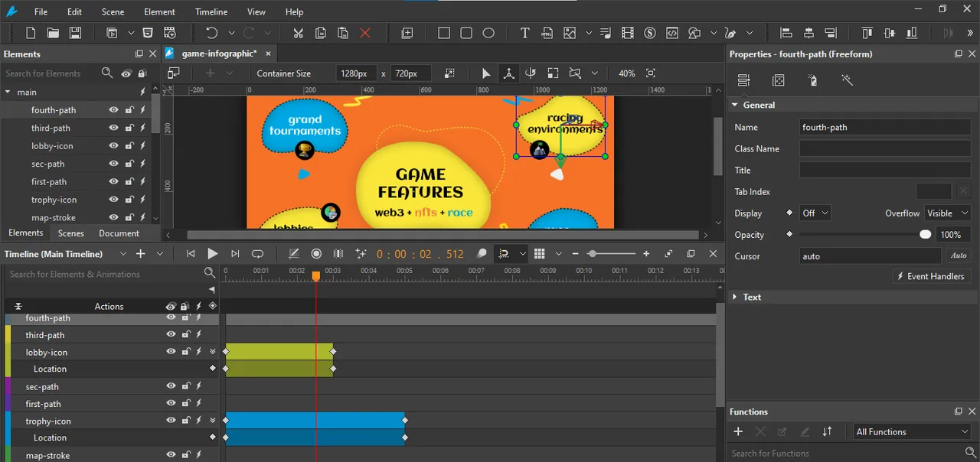Toggle lock on map-stroke in timeline

click(x=185, y=455)
